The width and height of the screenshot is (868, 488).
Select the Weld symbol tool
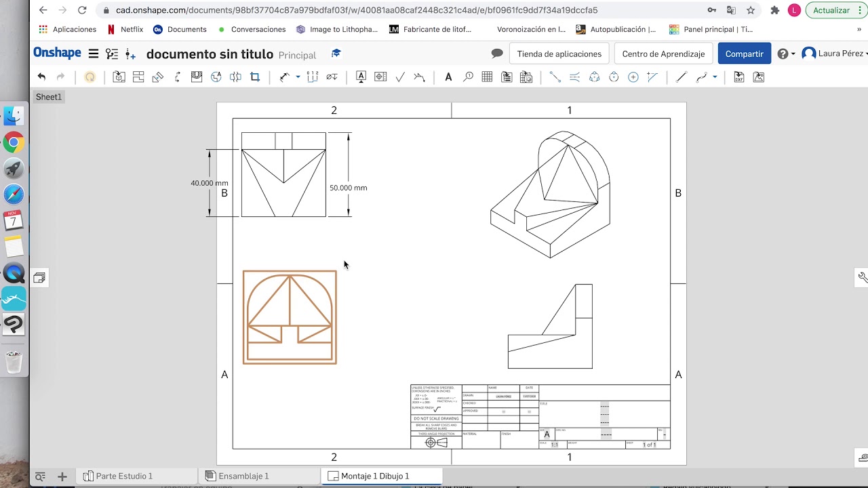coord(419,77)
